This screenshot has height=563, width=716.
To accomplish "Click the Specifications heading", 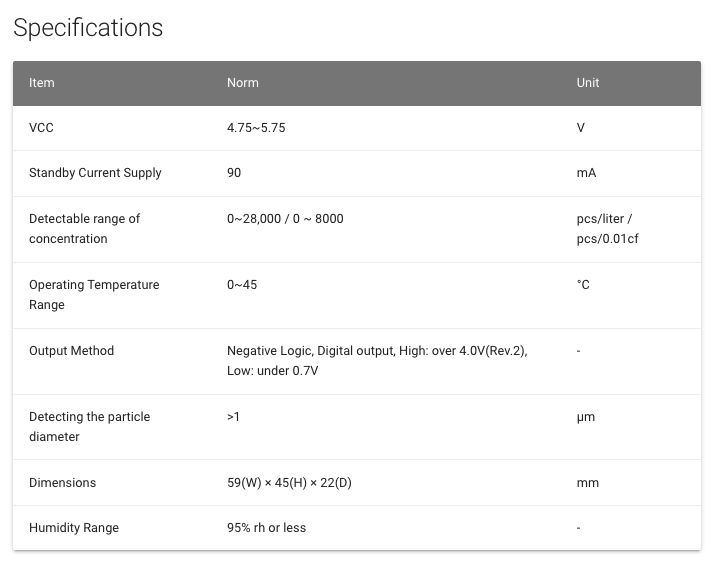I will (88, 28).
